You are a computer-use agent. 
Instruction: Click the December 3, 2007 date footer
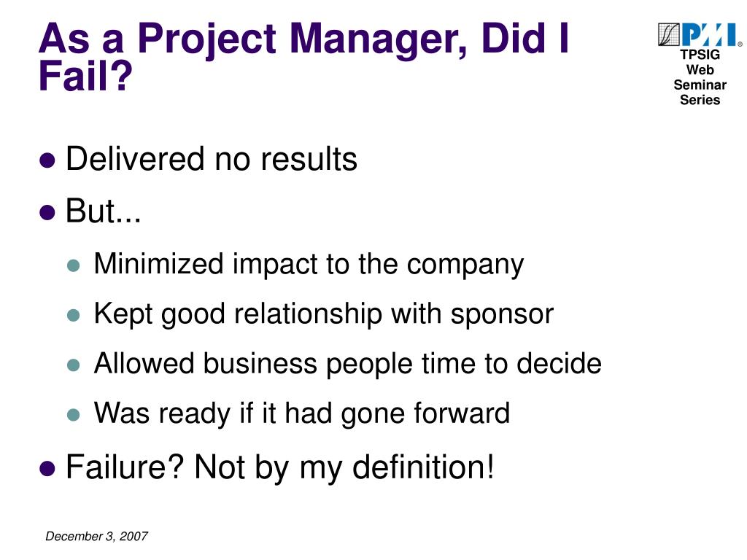click(97, 537)
